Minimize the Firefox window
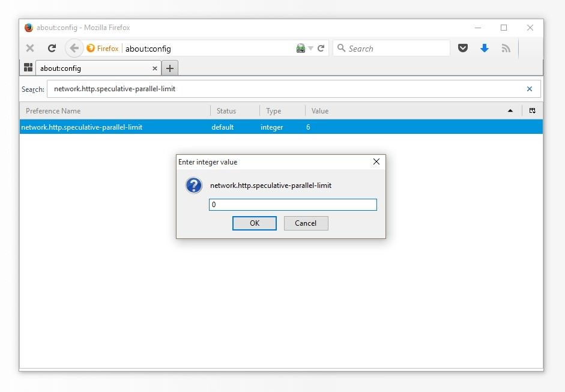 (478, 28)
